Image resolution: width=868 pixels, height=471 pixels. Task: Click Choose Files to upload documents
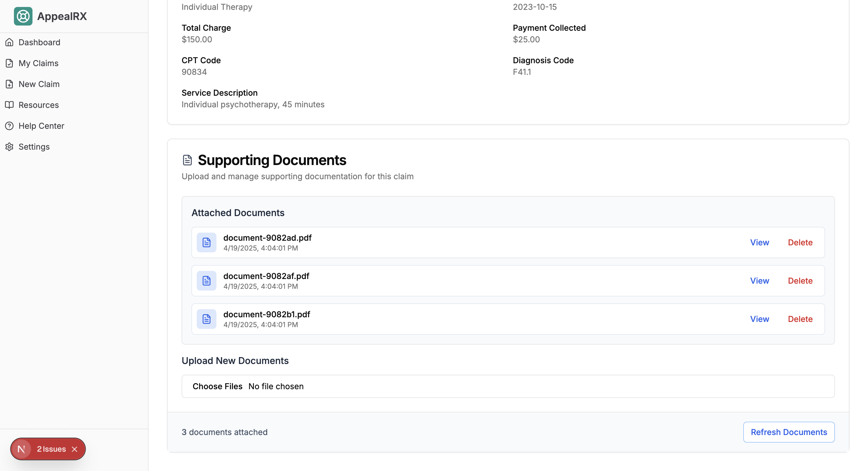point(217,386)
